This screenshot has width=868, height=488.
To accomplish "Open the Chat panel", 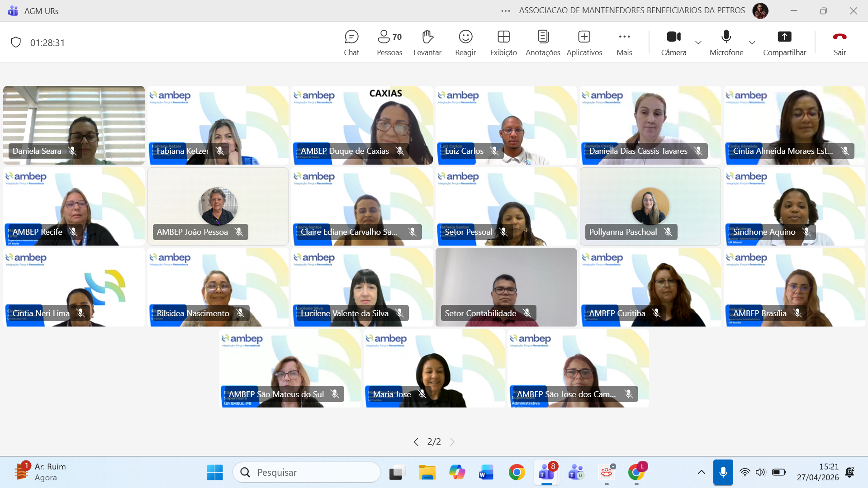I will [351, 43].
